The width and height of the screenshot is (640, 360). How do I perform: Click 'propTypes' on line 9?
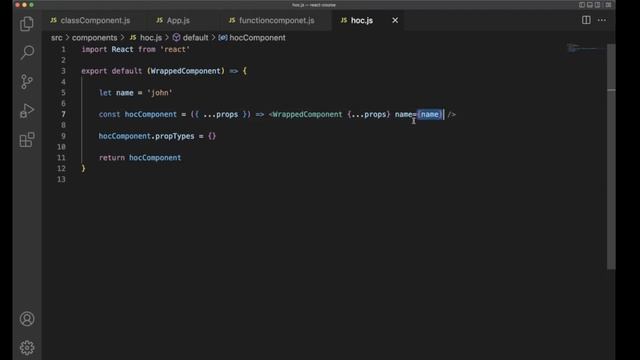tap(175, 136)
